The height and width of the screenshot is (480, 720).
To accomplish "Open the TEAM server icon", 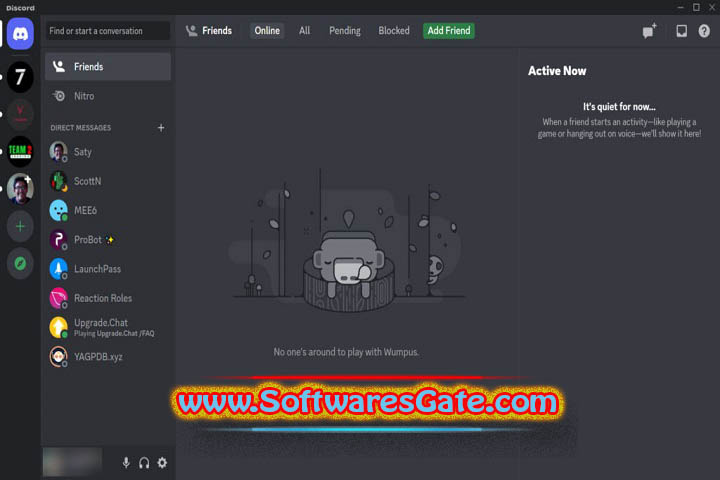I will coord(20,151).
